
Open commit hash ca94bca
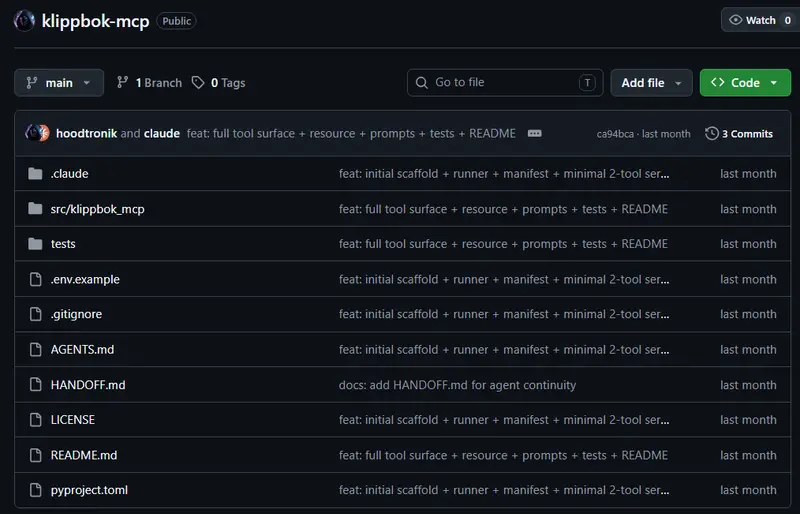615,134
